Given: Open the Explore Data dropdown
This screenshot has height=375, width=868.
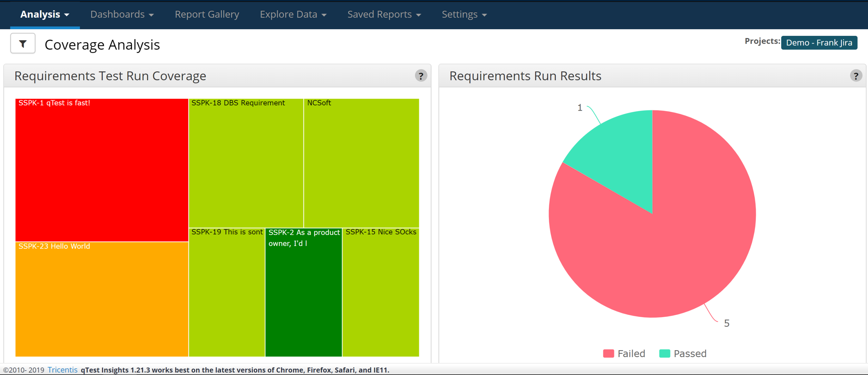Looking at the screenshot, I should pyautogui.click(x=293, y=14).
